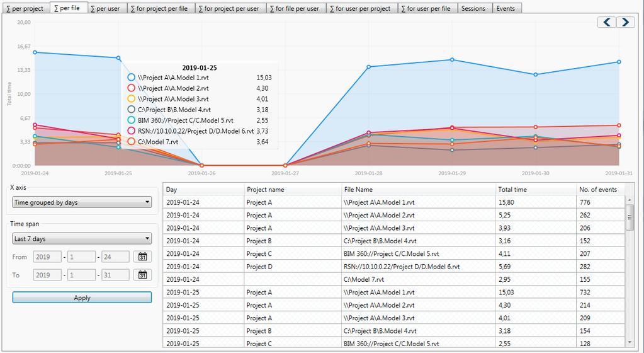The width and height of the screenshot is (644, 353).
Task: Select Project B cell in 2019-01-25 row
Action: coord(293,330)
